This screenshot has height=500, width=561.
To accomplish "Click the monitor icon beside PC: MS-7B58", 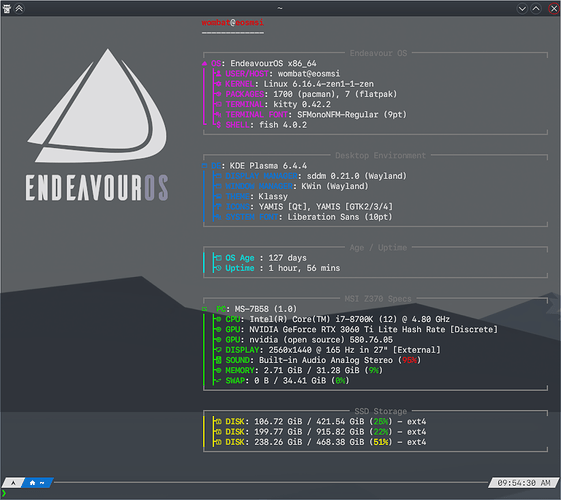I will tap(204, 309).
